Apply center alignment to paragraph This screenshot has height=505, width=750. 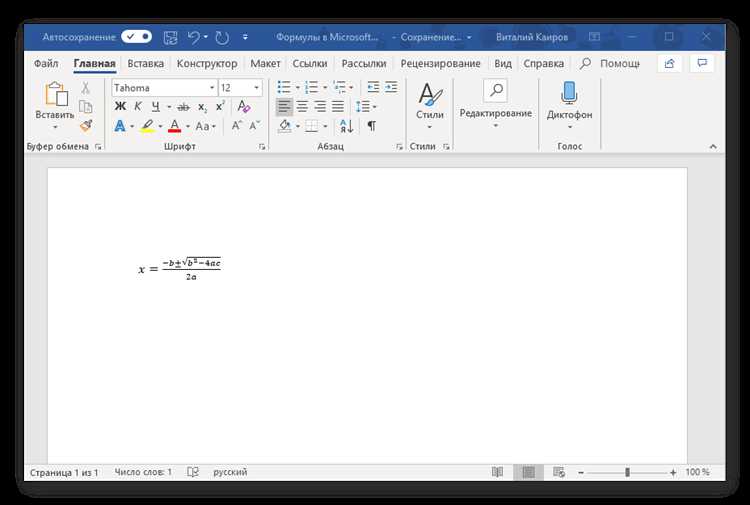pos(302,107)
